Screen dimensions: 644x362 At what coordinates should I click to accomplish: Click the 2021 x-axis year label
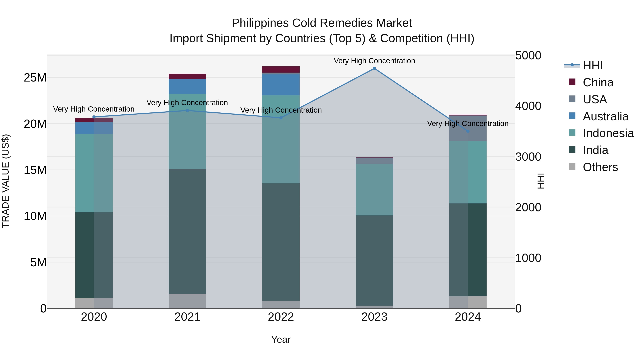(x=187, y=317)
